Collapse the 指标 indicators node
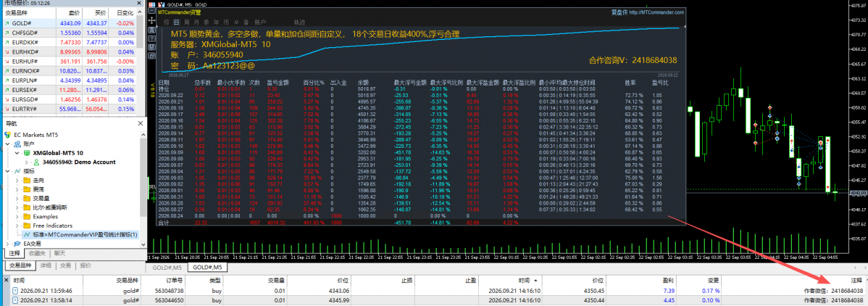Viewport: 868px width, 306px height. [7, 171]
